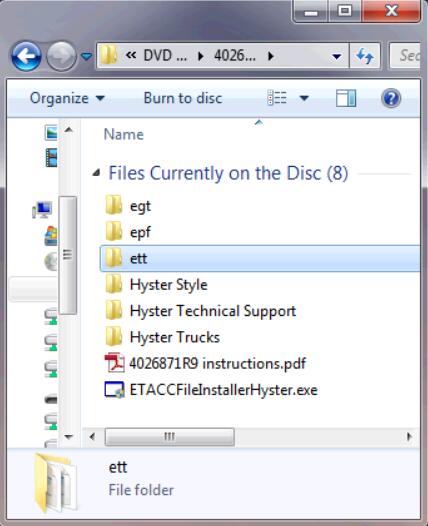Click the Hyster Style folder icon
Screen dimensions: 428x526
pyautogui.click(x=114, y=283)
